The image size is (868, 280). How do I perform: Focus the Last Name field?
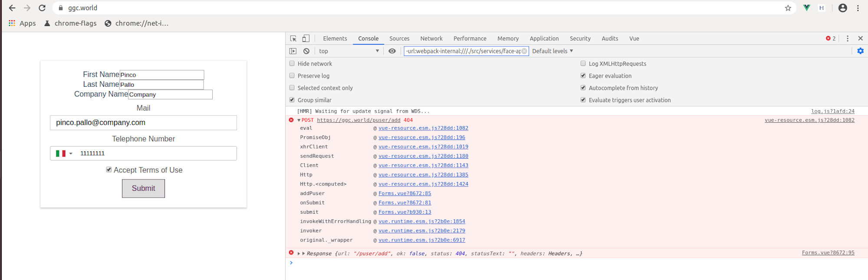161,85
